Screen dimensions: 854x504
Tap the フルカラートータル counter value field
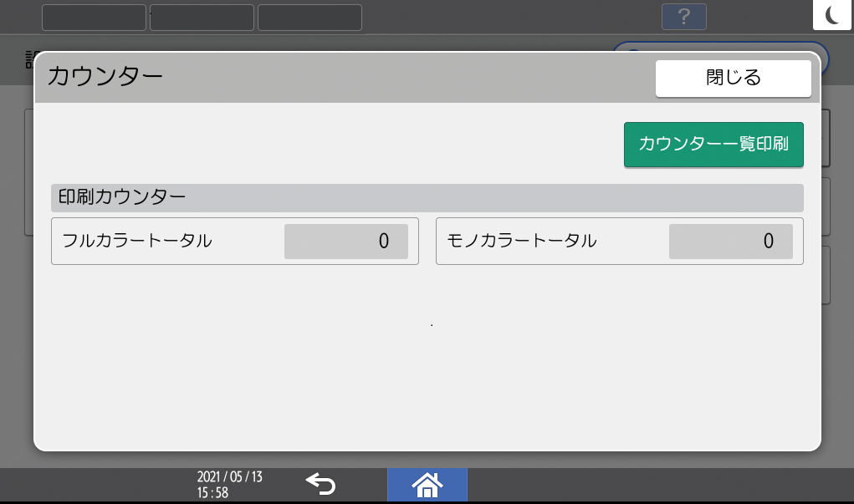tap(346, 241)
